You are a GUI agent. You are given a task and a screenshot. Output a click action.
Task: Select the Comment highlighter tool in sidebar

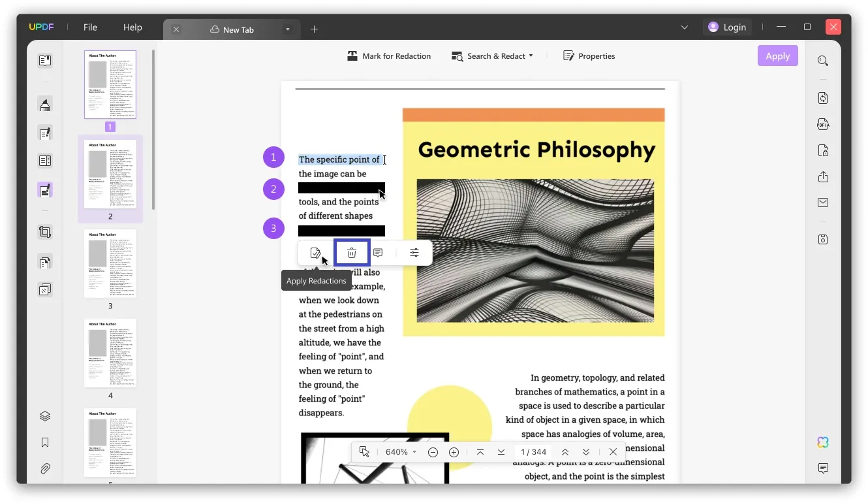(x=45, y=105)
